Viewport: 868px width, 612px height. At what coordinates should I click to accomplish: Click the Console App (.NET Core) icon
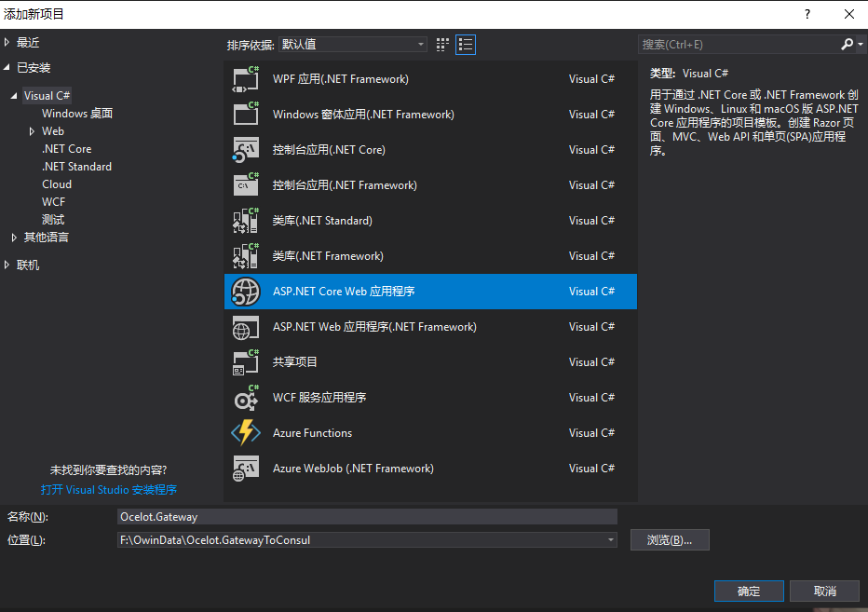click(246, 150)
